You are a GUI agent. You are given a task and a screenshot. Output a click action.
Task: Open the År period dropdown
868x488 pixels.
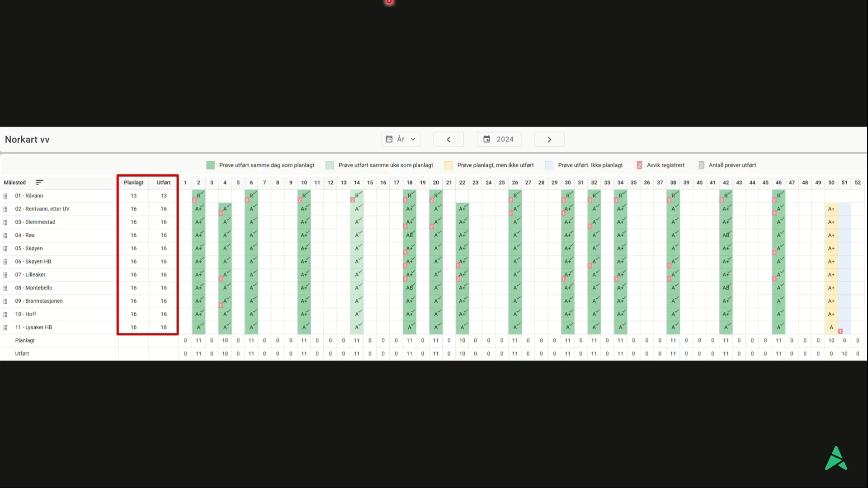point(401,140)
